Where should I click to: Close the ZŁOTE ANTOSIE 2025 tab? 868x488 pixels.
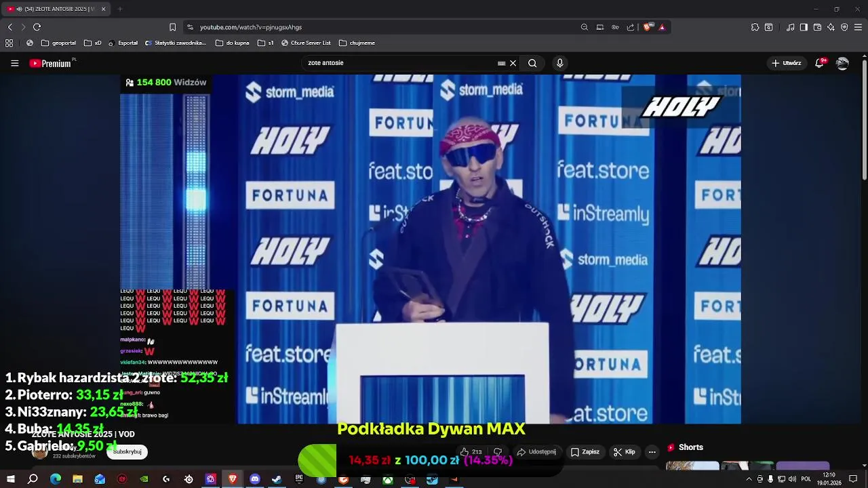click(103, 9)
